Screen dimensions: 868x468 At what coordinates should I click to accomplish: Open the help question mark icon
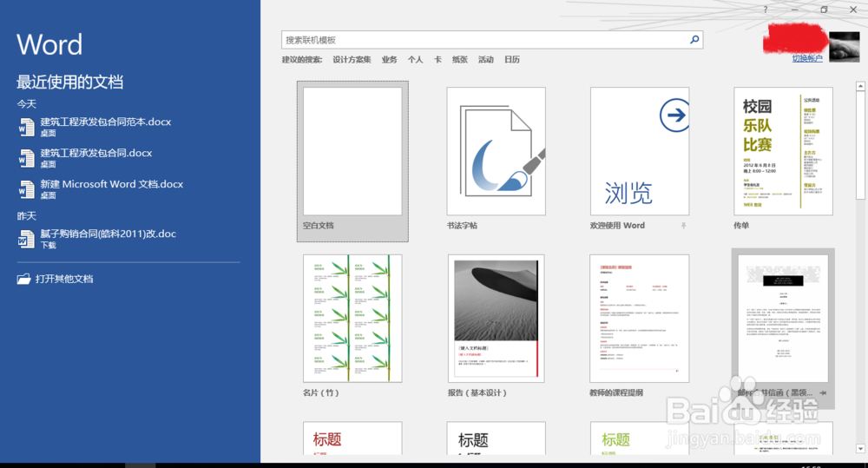coord(766,10)
